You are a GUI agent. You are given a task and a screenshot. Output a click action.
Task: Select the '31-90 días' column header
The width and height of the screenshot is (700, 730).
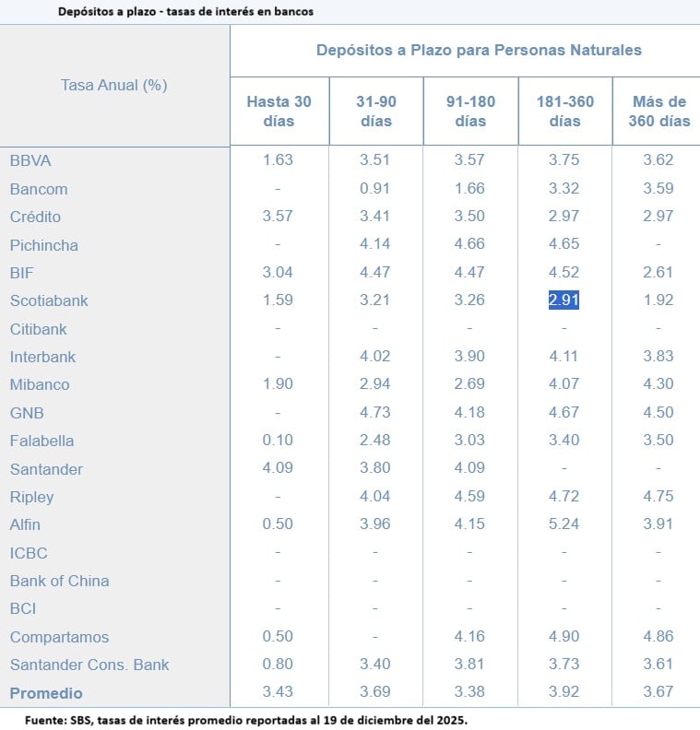(x=375, y=112)
